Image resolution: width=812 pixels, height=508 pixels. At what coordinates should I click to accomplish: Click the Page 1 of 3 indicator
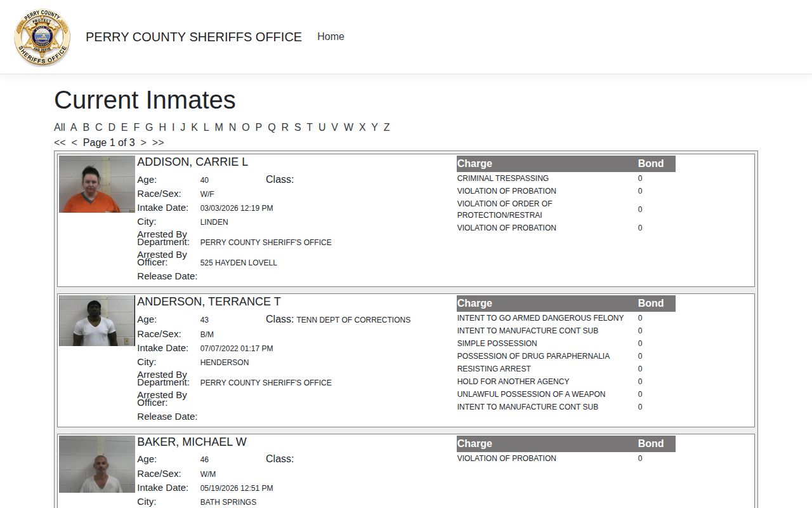(109, 142)
